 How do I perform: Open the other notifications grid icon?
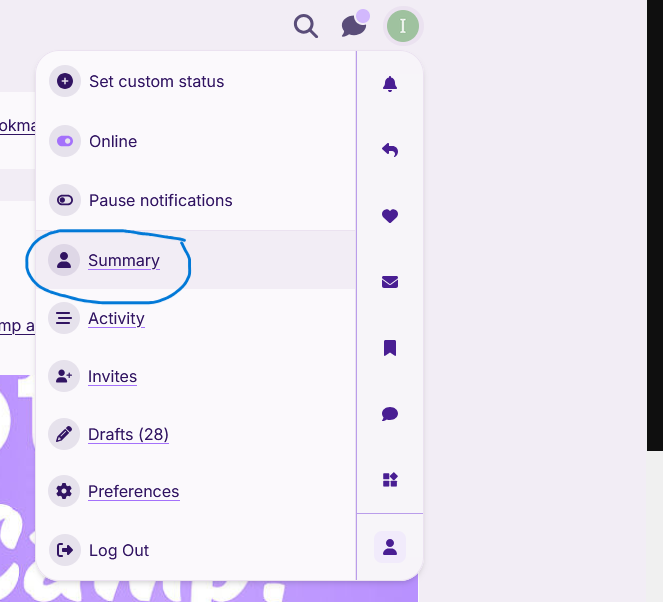(390, 480)
